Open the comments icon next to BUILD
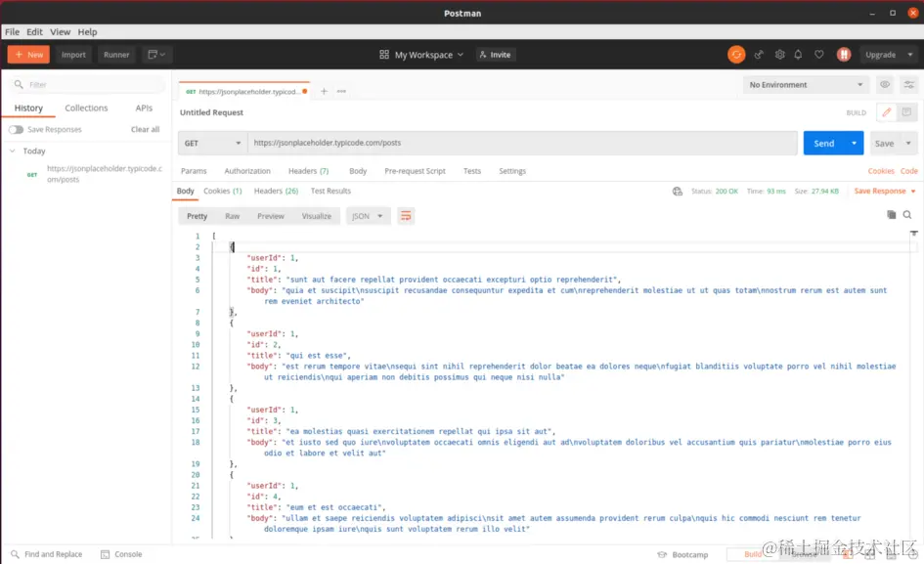The height and width of the screenshot is (564, 924). 906,112
